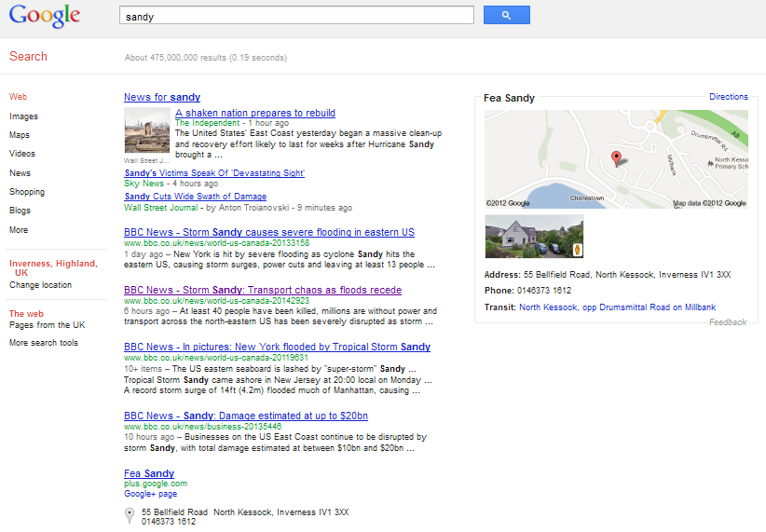Click the Street View pegman icon
766x532 pixels.
pos(578,250)
